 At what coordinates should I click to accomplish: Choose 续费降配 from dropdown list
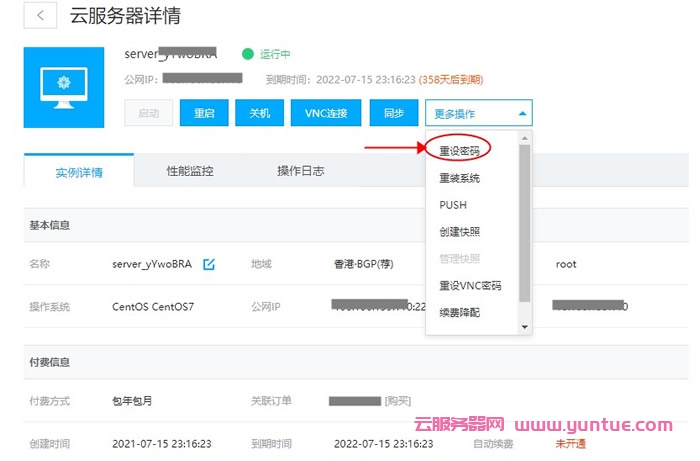coord(459,313)
